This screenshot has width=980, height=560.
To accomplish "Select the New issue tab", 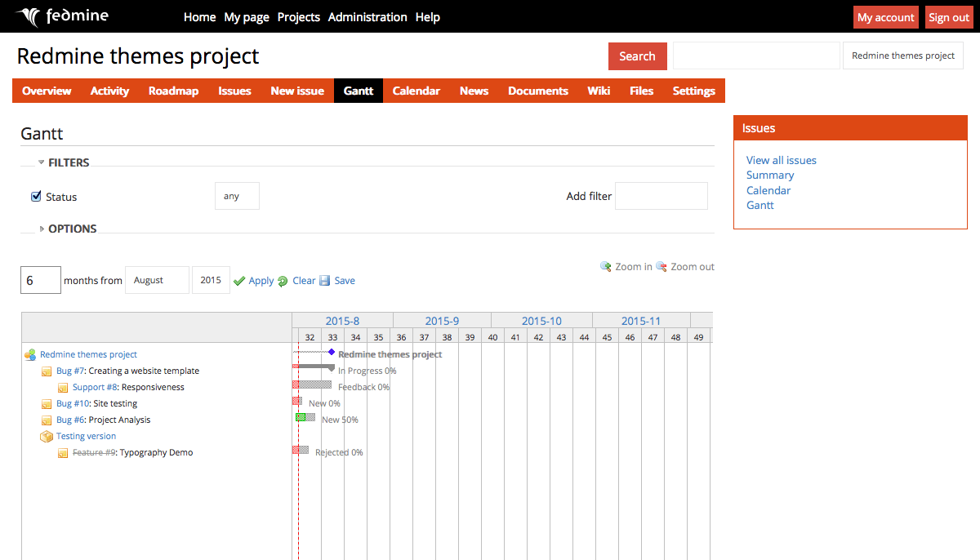I will (297, 91).
